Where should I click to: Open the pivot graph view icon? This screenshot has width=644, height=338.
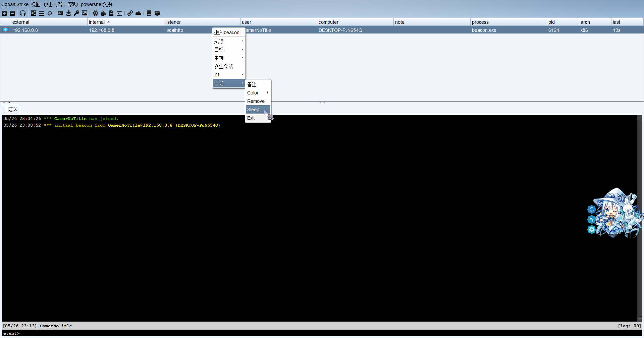point(34,13)
